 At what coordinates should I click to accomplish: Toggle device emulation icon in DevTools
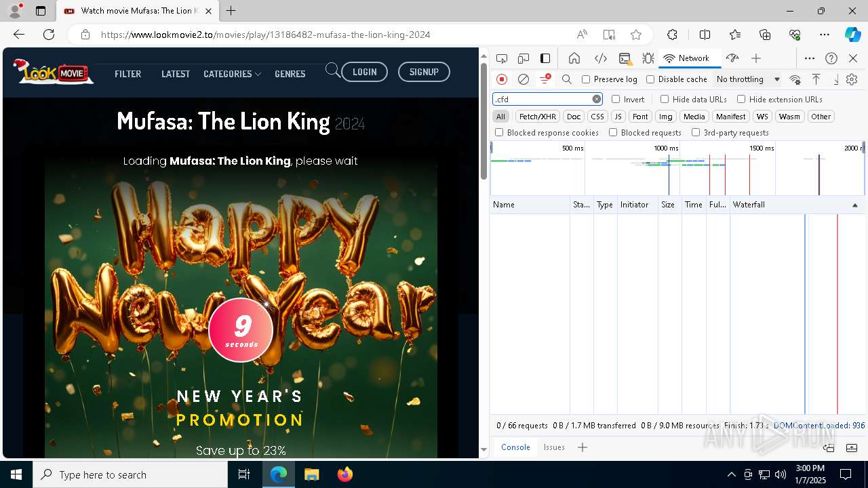(523, 58)
